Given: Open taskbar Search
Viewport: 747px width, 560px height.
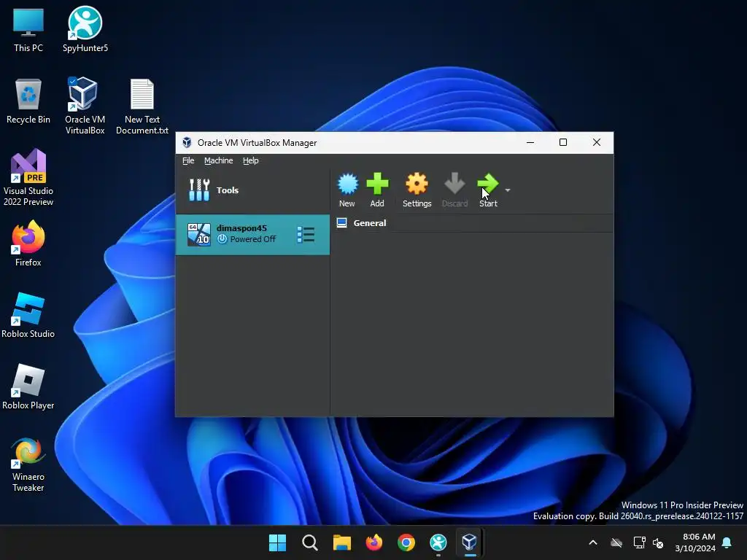Looking at the screenshot, I should [309, 542].
